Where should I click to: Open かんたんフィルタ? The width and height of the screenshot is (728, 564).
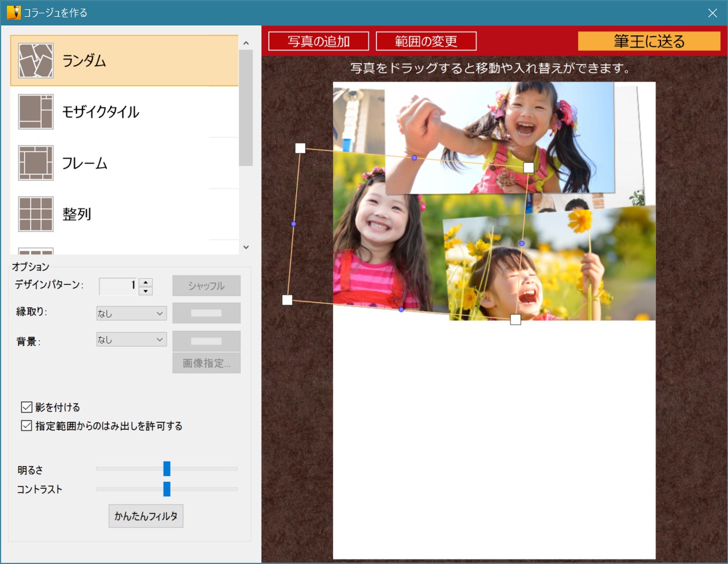coord(146,516)
